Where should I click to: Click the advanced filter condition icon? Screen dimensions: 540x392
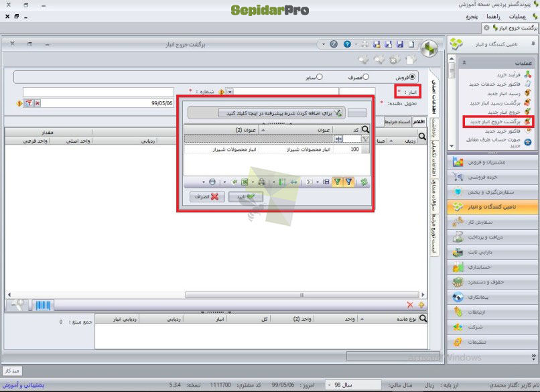338,113
